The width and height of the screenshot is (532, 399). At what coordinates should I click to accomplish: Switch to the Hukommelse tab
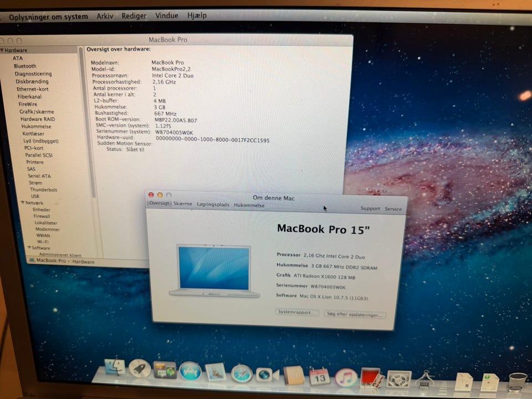249,205
